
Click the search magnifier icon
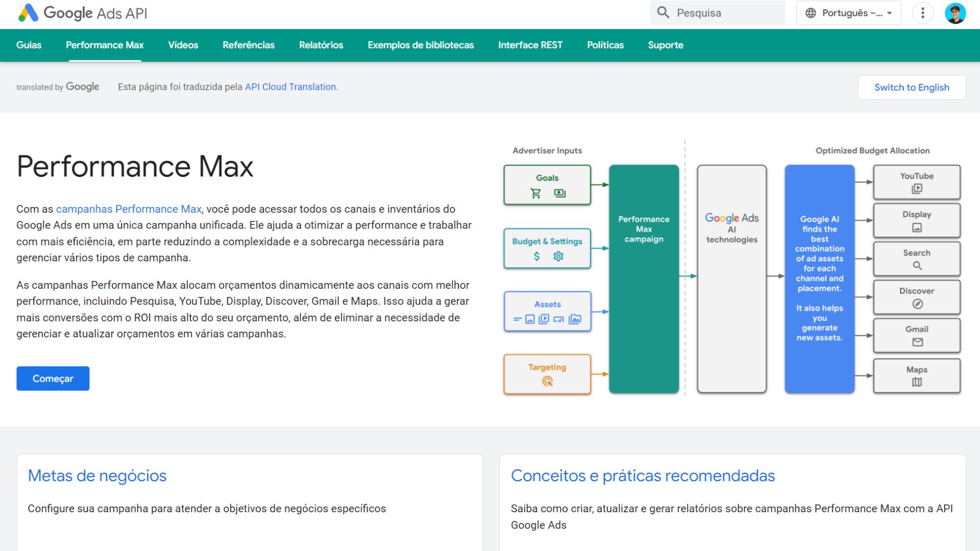663,12
